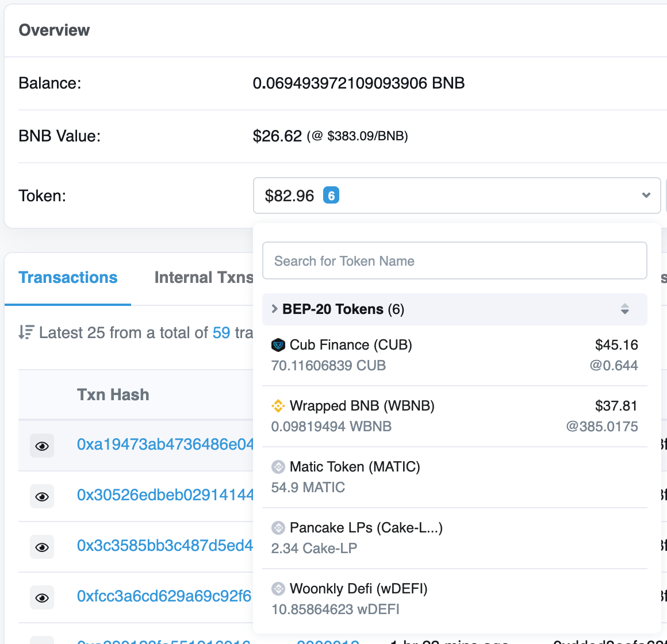
Task: Click the 54.9 MATIC amount
Action: (x=308, y=487)
